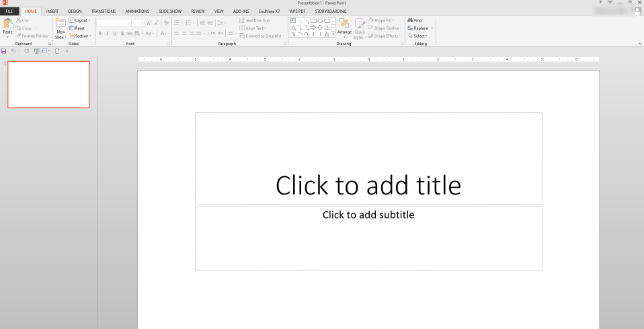
Task: Open Quick Styles gallery
Action: tap(360, 28)
